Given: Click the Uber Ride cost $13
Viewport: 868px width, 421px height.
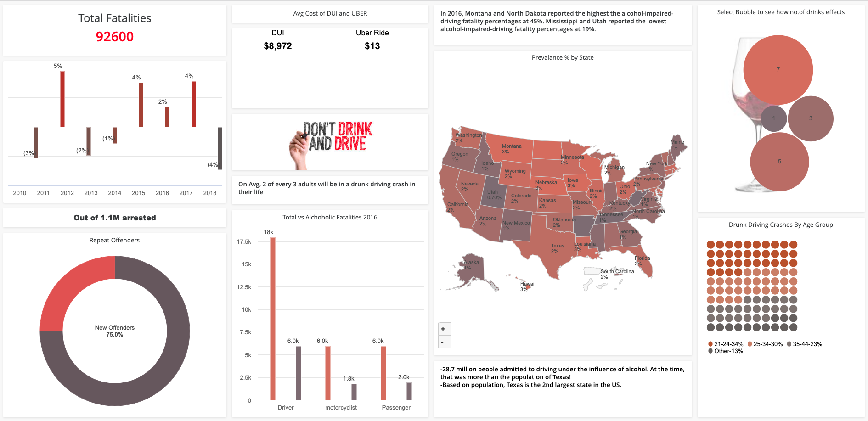Looking at the screenshot, I should 372,46.
